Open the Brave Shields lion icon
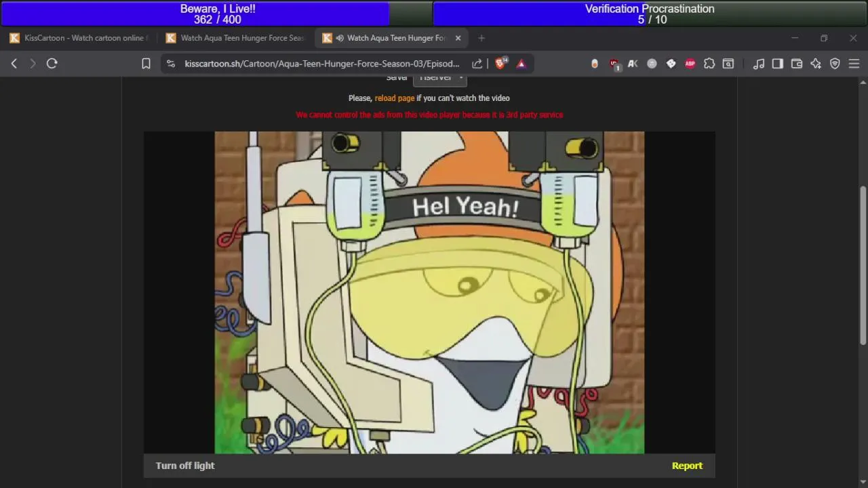Image resolution: width=868 pixels, height=488 pixels. click(x=501, y=63)
